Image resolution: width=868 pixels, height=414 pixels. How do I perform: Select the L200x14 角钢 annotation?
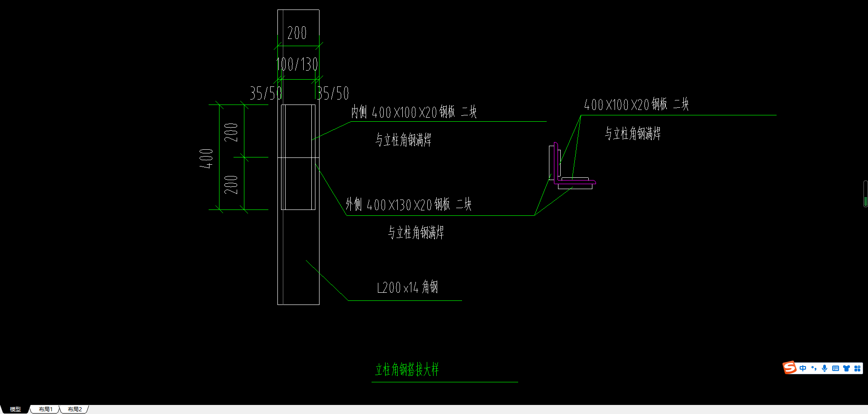coord(407,287)
